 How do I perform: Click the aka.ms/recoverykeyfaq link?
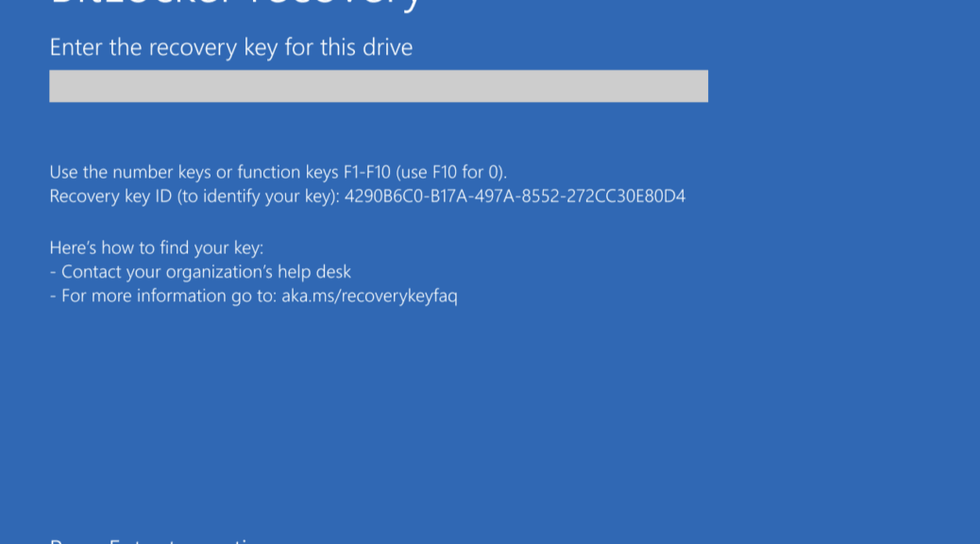[370, 296]
